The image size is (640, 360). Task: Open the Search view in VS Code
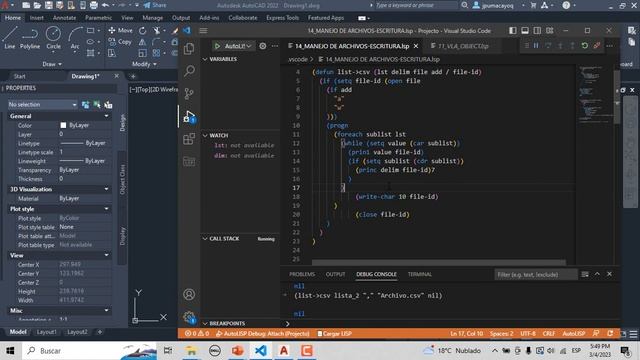[189, 71]
